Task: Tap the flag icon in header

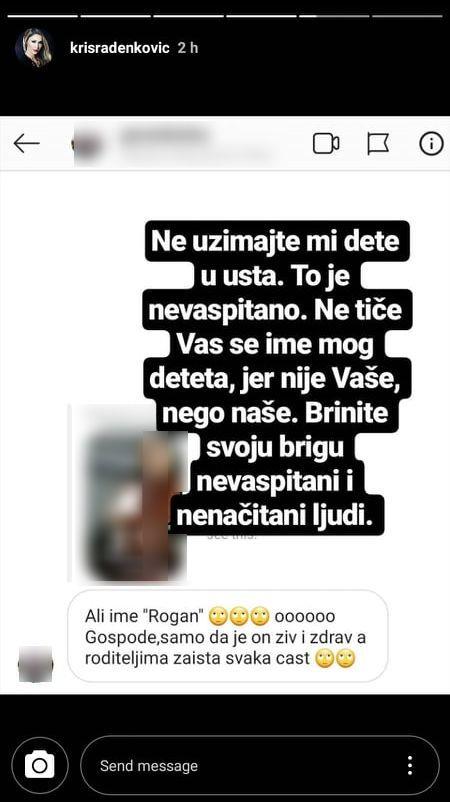Action: [x=378, y=144]
